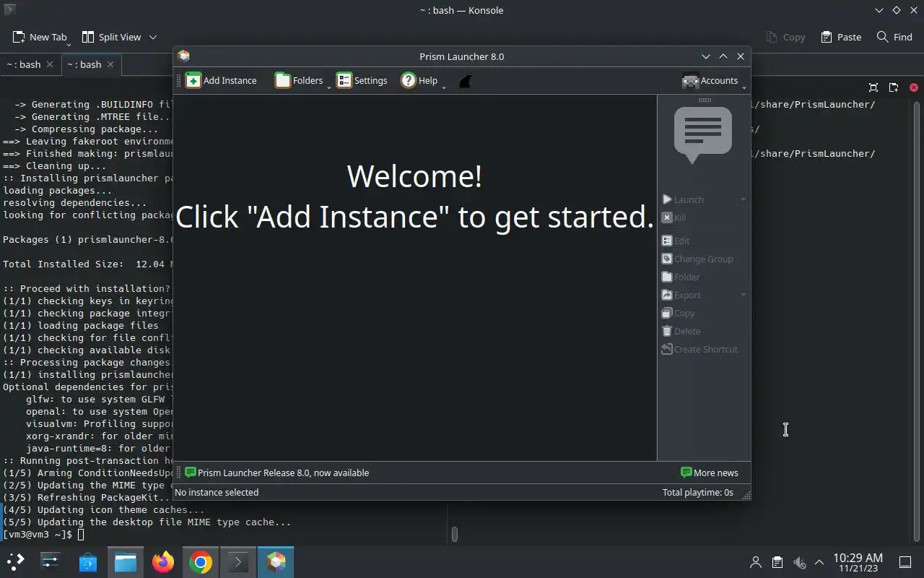Open clipboard icon in system tray
Viewport: 924px width, 578px height.
777,562
